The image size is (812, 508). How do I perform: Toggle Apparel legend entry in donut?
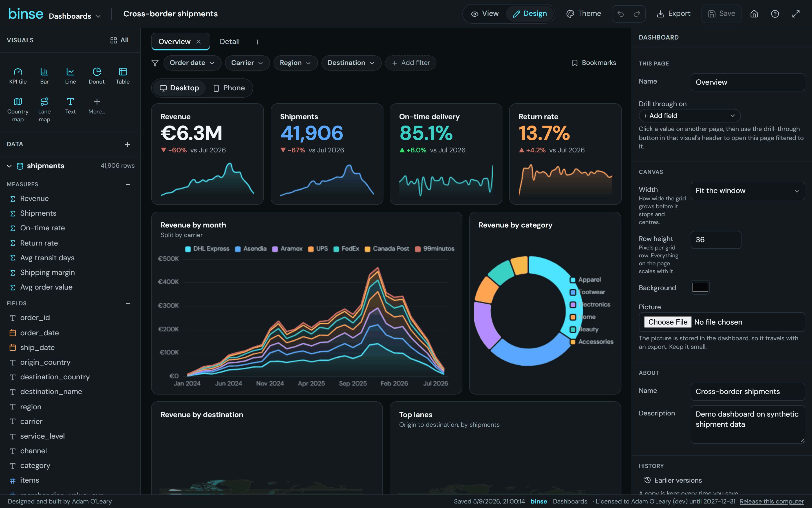(586, 280)
